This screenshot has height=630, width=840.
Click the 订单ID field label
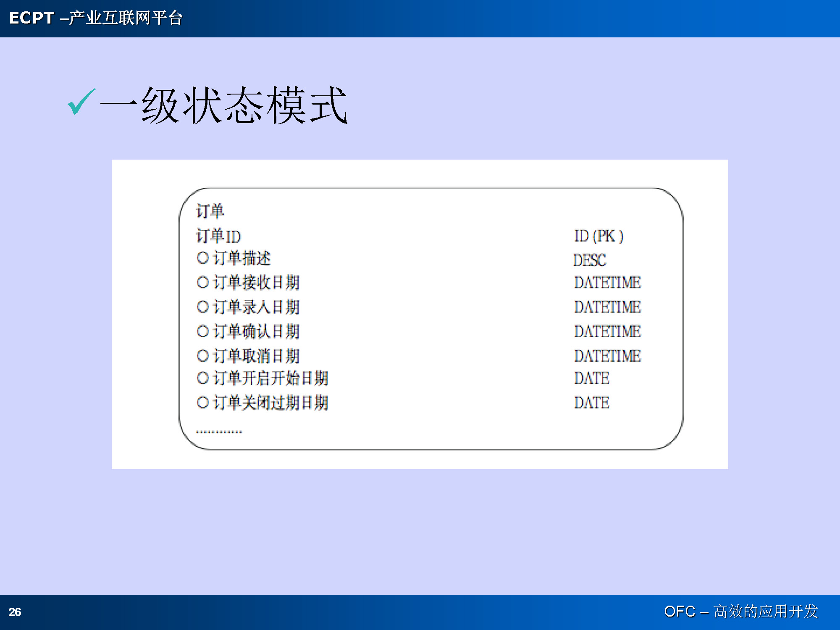pyautogui.click(x=218, y=236)
